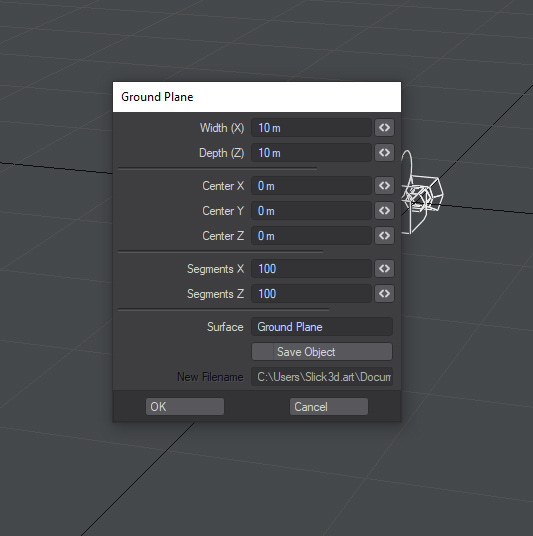
Task: Click the Center Y mini-slider arrows
Action: click(384, 211)
